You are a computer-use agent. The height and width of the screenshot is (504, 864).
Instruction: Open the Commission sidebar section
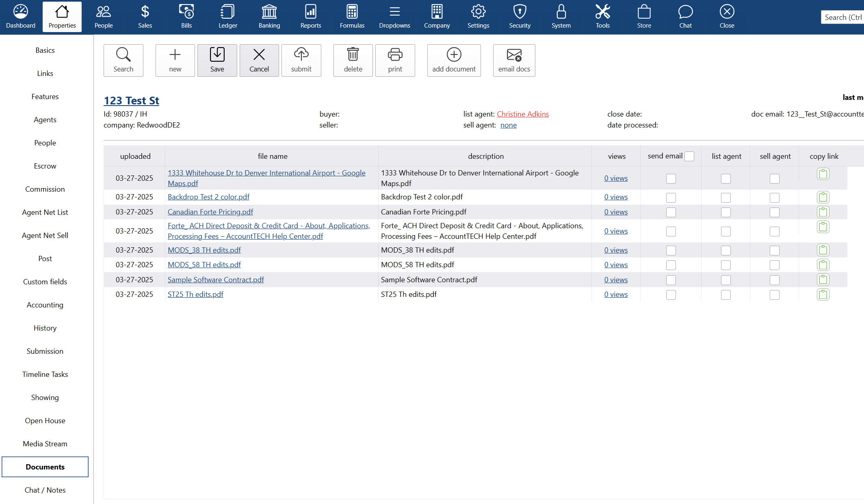coord(45,189)
